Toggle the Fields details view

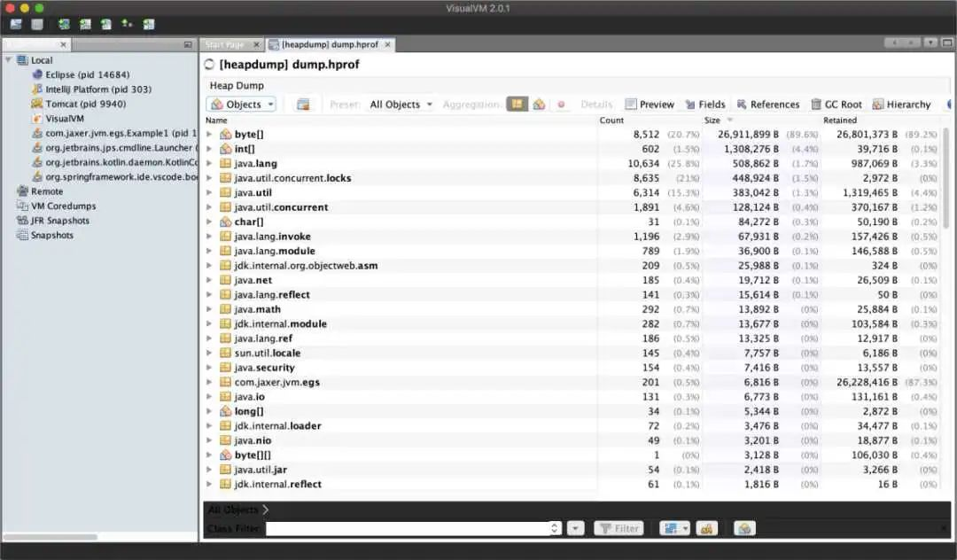click(x=705, y=105)
